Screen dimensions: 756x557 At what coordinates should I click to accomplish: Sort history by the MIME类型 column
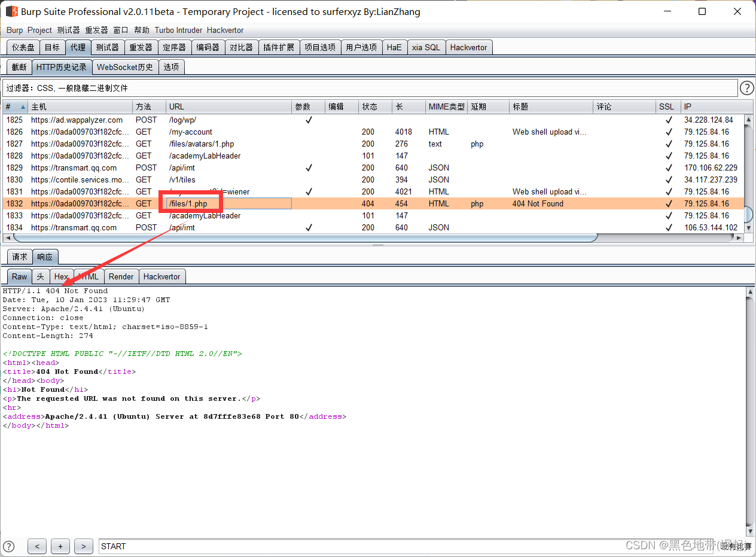tap(446, 106)
